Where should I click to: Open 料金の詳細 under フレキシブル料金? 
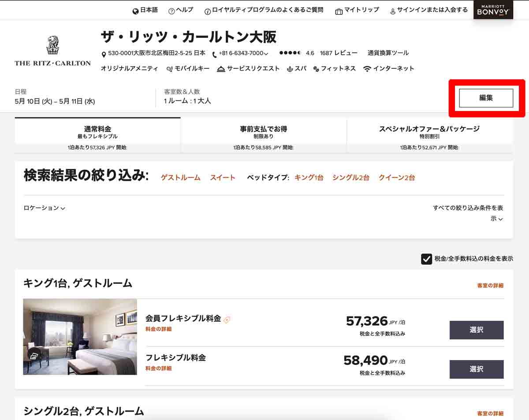159,368
